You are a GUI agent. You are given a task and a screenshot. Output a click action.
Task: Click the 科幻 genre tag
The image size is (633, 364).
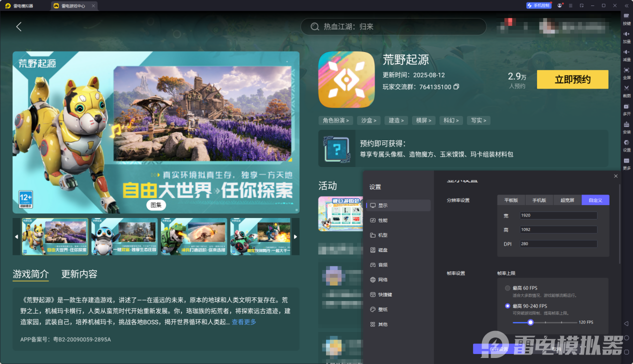[x=451, y=120]
